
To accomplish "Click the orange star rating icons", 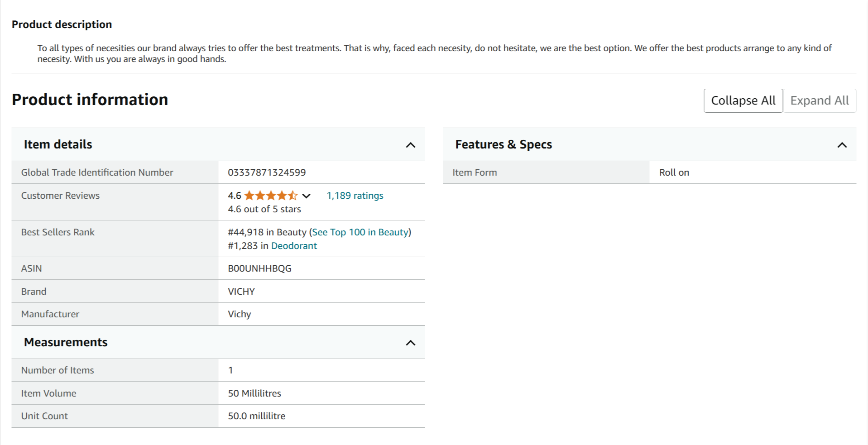I will (270, 196).
